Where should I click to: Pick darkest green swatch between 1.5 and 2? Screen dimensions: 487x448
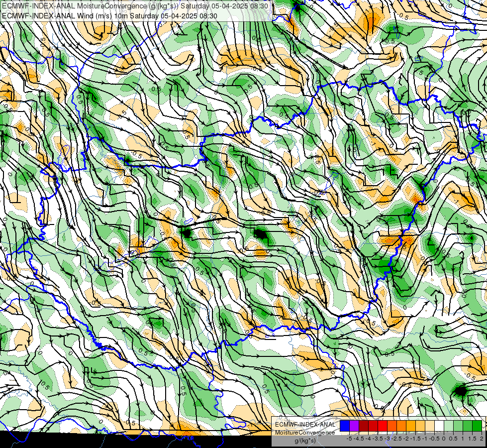pyautogui.click(x=477, y=426)
